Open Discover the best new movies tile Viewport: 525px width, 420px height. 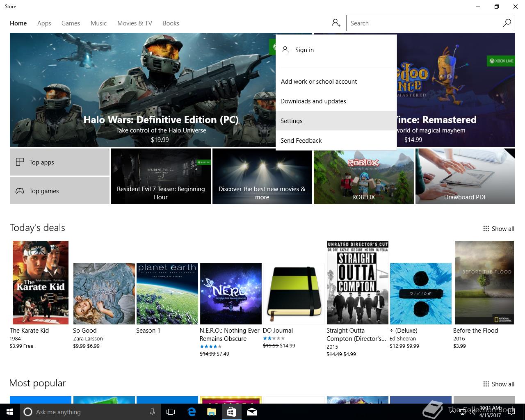pos(262,176)
